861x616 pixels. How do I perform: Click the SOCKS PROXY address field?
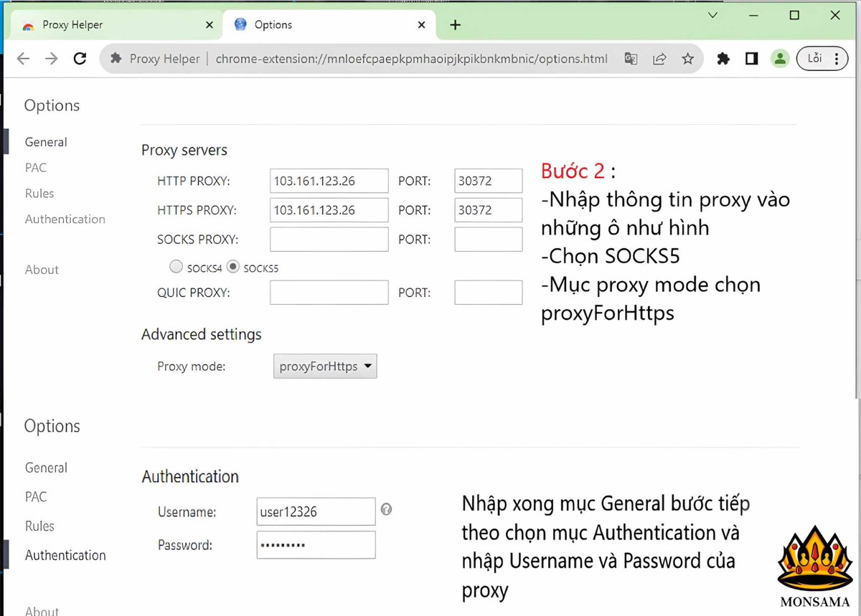tap(329, 240)
